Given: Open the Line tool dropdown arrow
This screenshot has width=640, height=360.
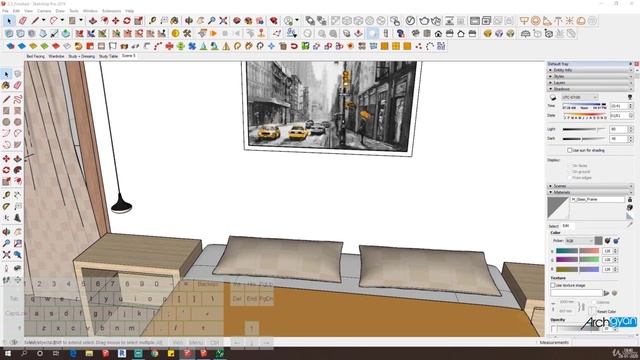Looking at the screenshot, I should pyautogui.click(x=43, y=20).
